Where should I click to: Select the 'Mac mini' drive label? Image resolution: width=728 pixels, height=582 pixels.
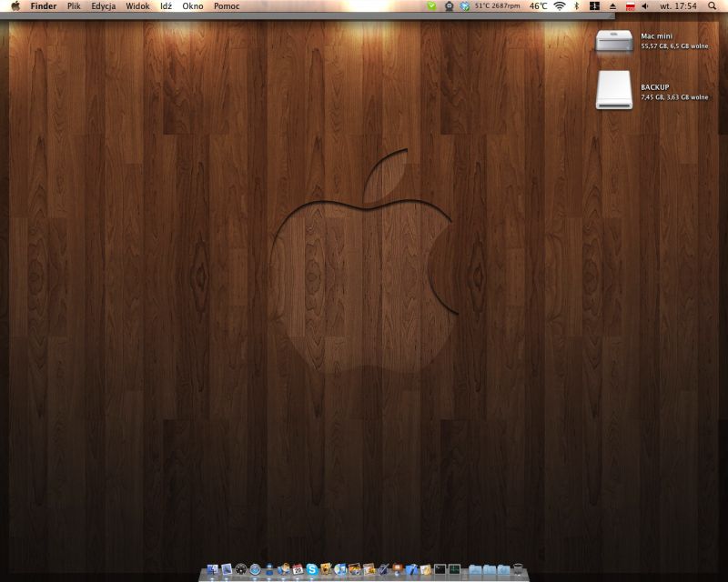click(656, 36)
